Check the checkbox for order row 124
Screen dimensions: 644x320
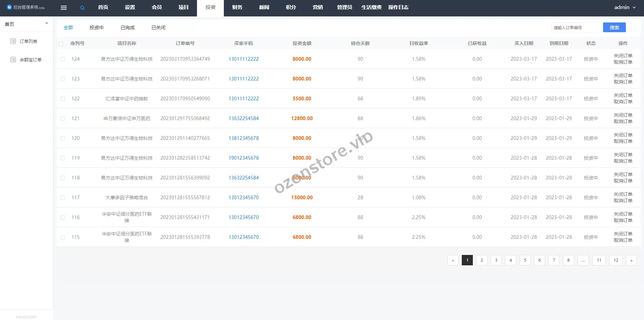63,59
